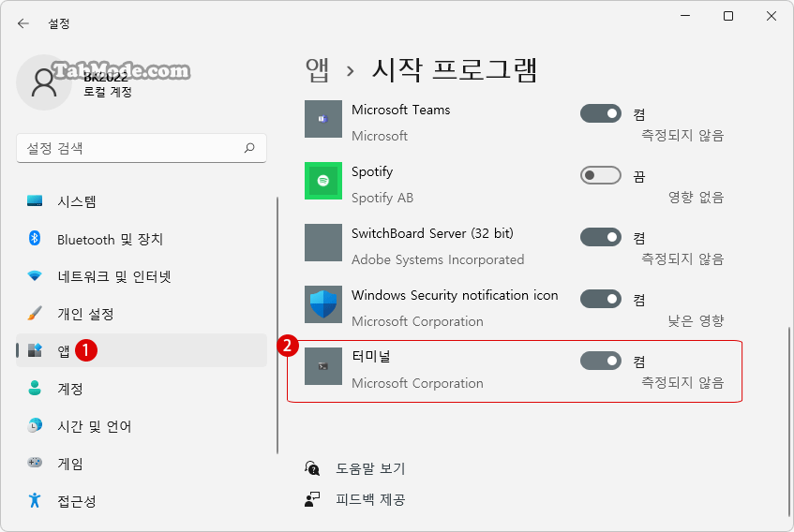This screenshot has height=532, width=794.
Task: Open Gaming settings
Action: coord(142,464)
